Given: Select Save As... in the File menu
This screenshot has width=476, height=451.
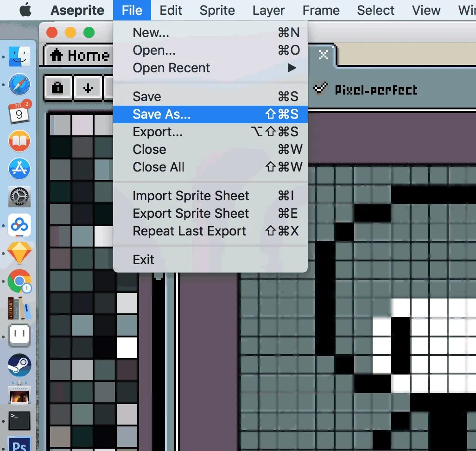Looking at the screenshot, I should coord(210,114).
